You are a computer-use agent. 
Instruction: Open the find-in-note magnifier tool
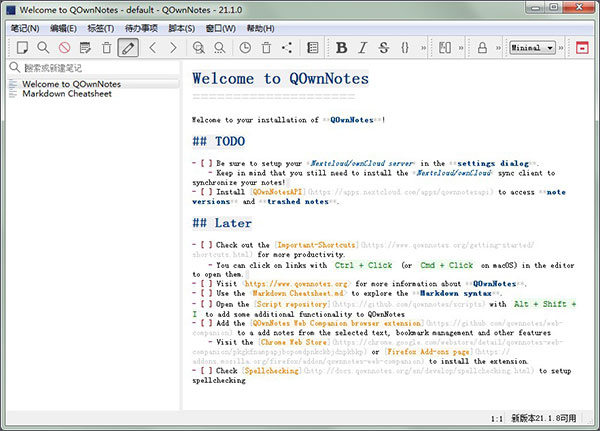43,47
